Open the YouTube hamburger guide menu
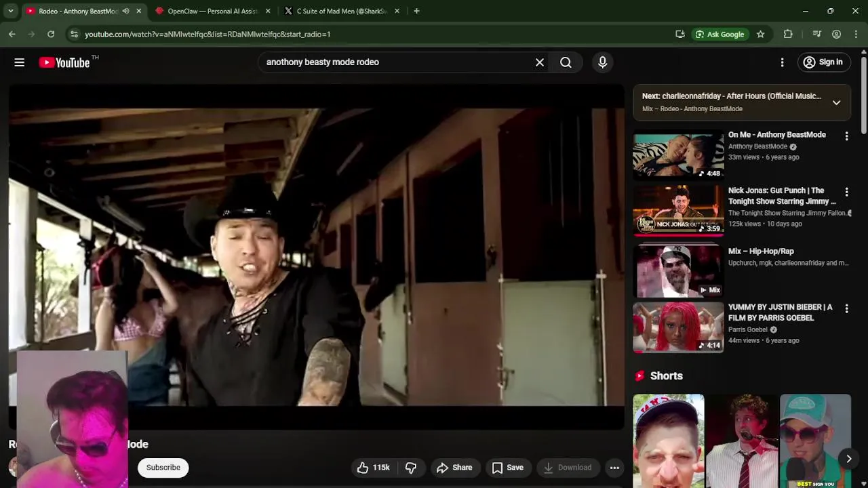This screenshot has height=488, width=868. click(19, 62)
